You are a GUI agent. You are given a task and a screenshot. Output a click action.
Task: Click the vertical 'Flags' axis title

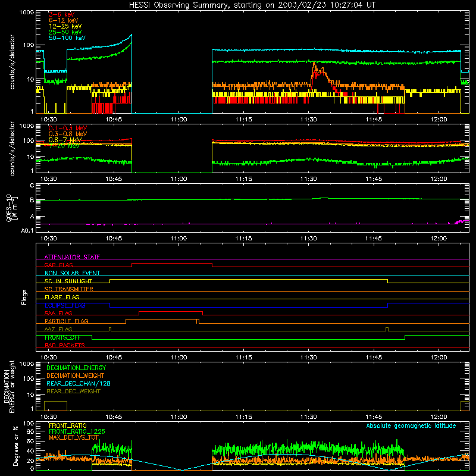tap(24, 297)
